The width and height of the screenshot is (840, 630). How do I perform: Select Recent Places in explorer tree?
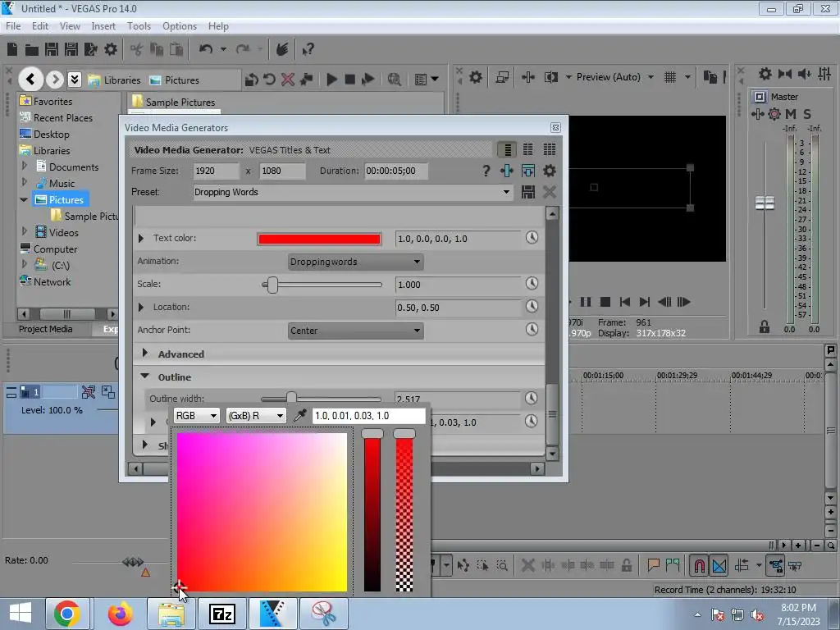(62, 118)
